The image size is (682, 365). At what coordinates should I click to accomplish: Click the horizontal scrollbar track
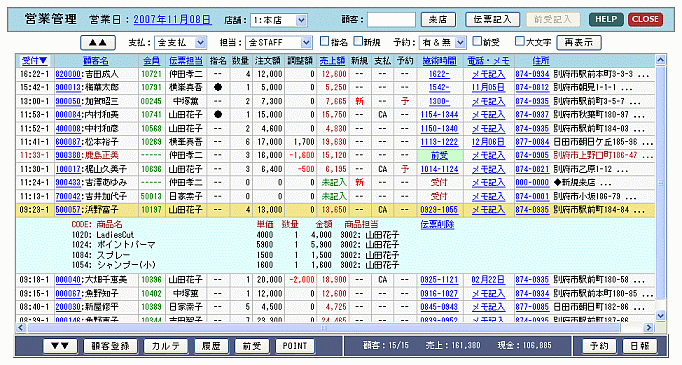pyautogui.click(x=335, y=328)
